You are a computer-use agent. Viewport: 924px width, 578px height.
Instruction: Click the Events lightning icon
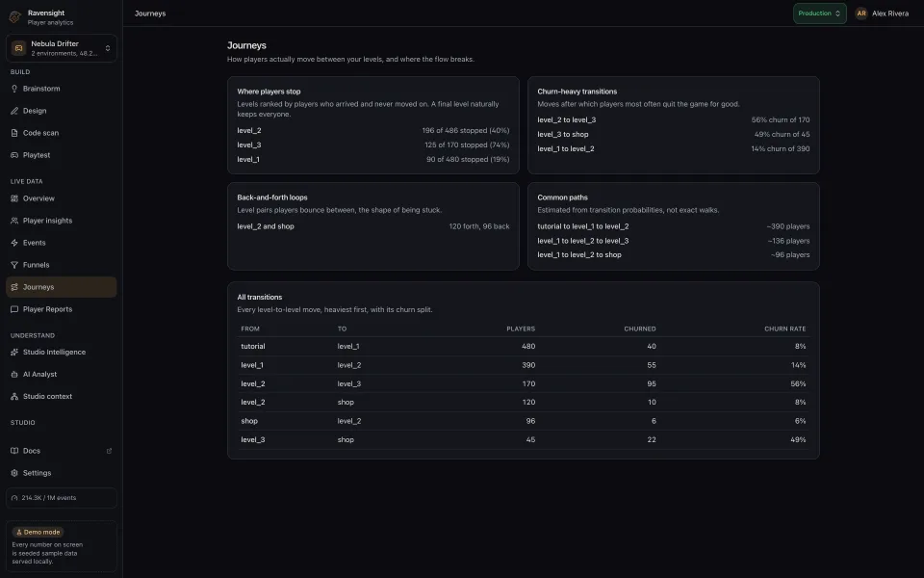[x=14, y=243]
